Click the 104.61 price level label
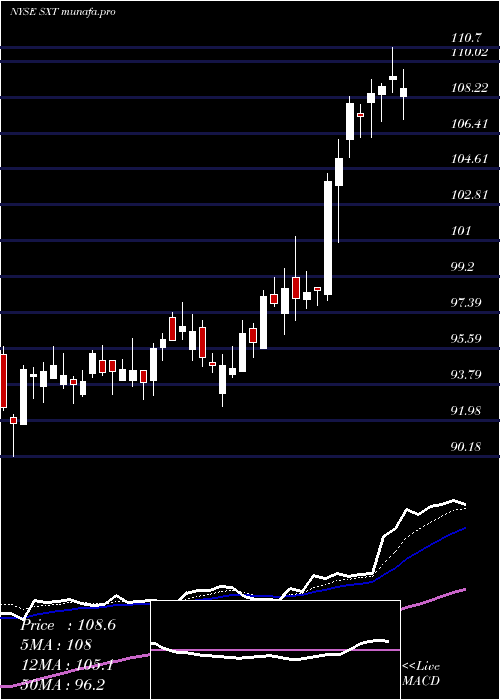This screenshot has height=700, width=500. [x=469, y=159]
